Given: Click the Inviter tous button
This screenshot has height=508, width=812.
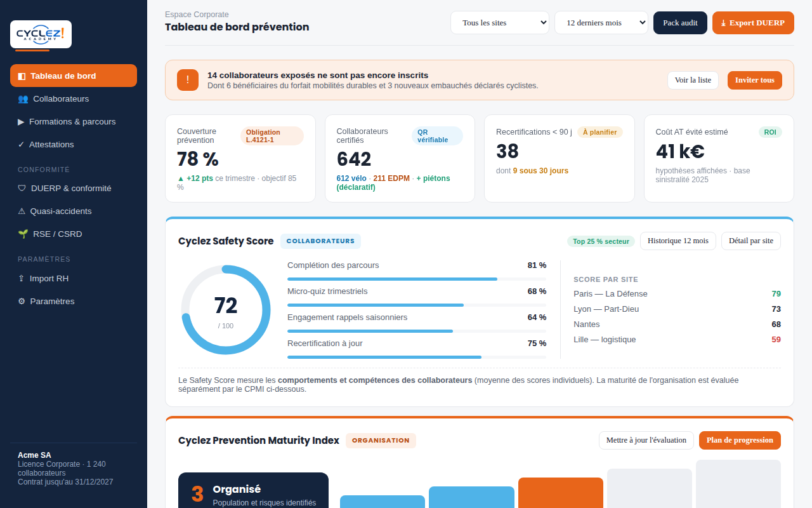Looking at the screenshot, I should 755,80.
